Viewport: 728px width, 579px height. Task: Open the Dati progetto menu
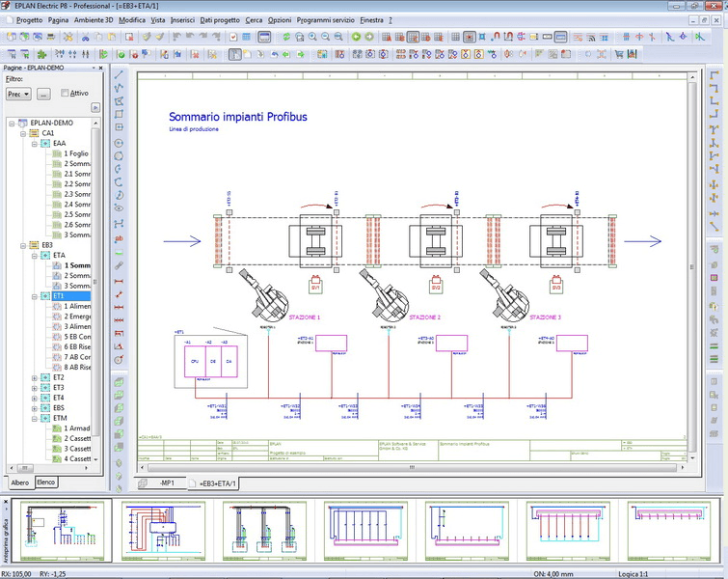[x=220, y=20]
